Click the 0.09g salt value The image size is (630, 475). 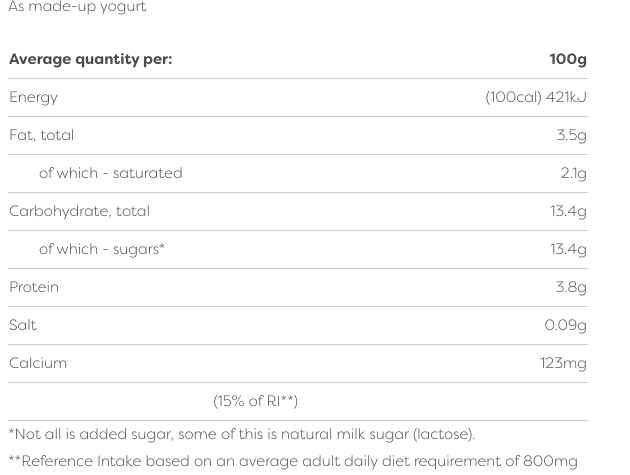(x=565, y=325)
